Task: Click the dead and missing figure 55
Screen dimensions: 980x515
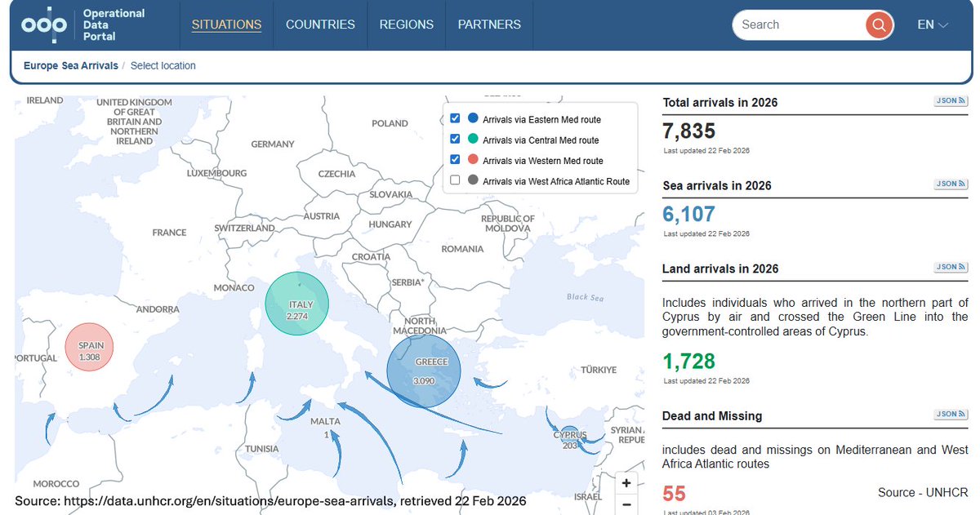Action: (x=675, y=493)
